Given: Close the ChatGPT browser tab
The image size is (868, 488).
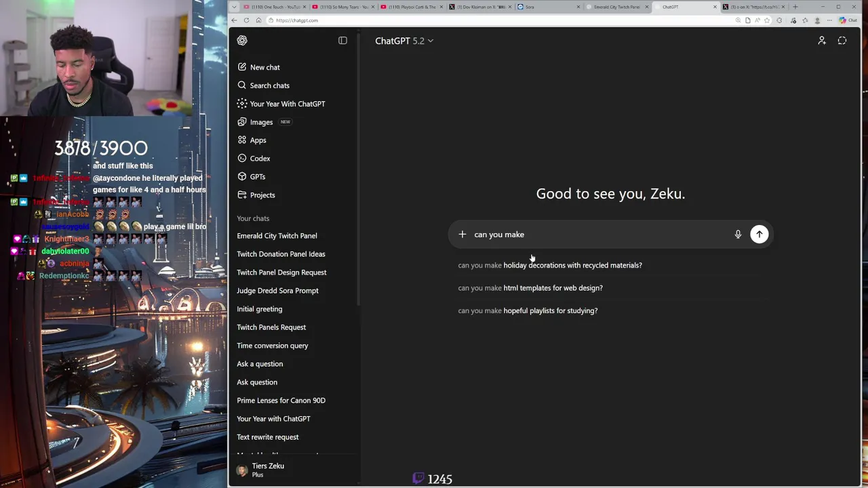Looking at the screenshot, I should [x=715, y=7].
